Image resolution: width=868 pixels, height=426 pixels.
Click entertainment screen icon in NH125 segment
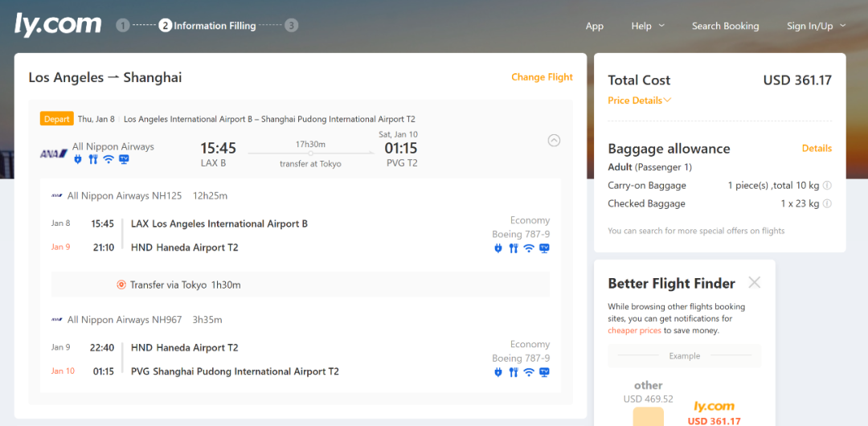(544, 248)
